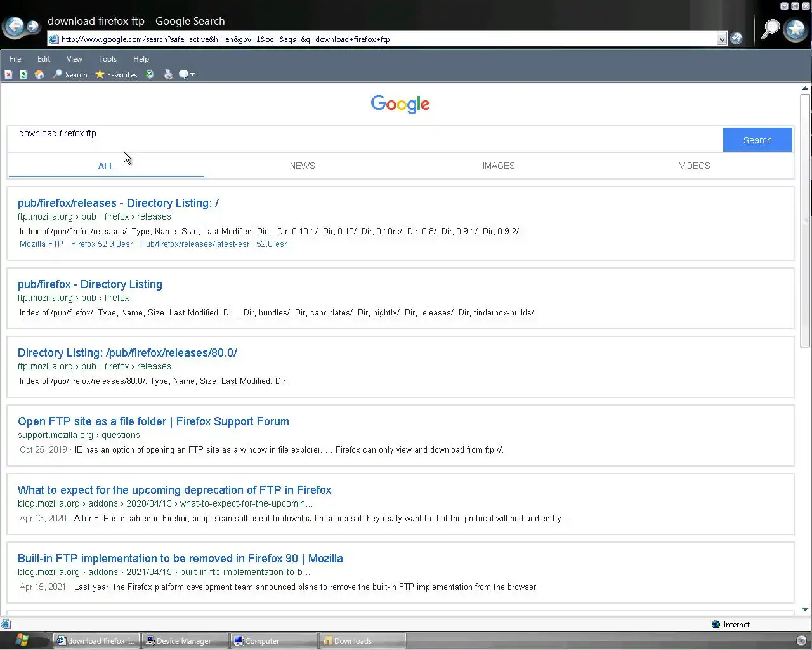Screen dimensions: 812x650
Task: Open the Tools menu
Action: tap(108, 58)
